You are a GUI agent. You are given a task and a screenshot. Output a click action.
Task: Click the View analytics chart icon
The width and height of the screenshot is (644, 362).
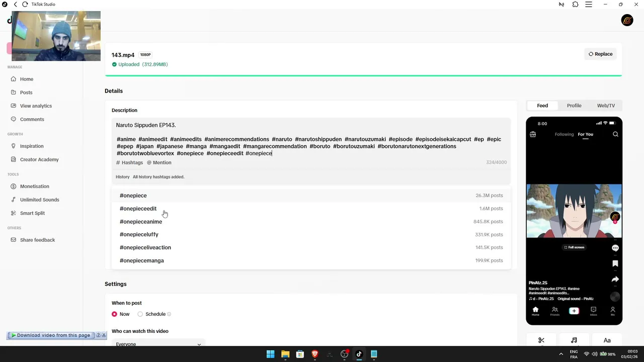click(15, 106)
